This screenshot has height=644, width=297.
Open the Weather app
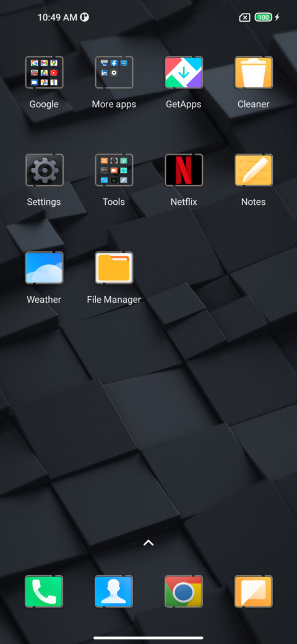tap(45, 268)
